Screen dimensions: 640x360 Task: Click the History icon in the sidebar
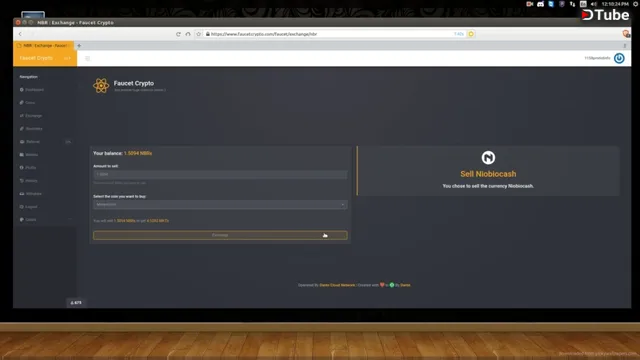[22, 181]
